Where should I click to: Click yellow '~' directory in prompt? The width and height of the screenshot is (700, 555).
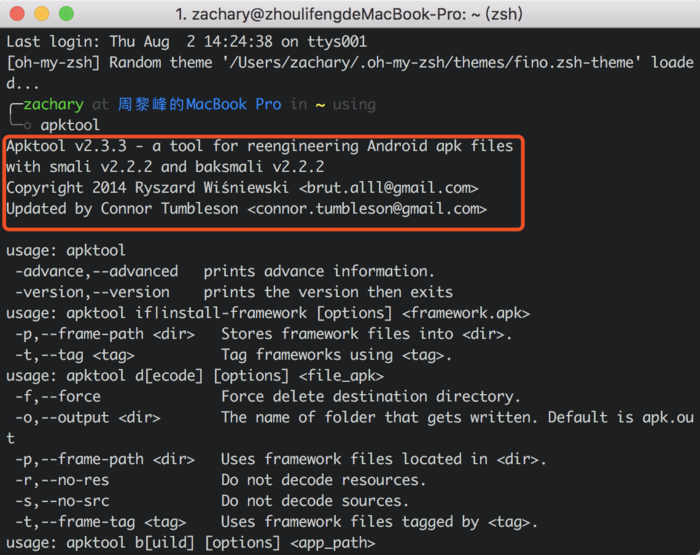320,105
